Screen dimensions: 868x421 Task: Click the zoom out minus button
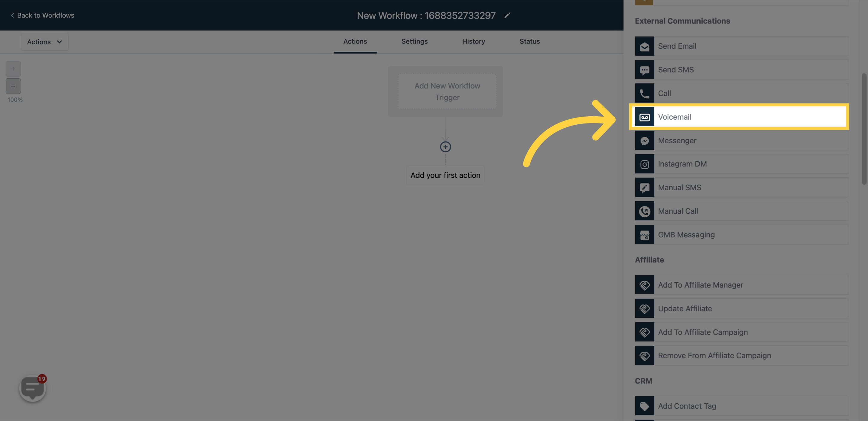[x=13, y=86]
